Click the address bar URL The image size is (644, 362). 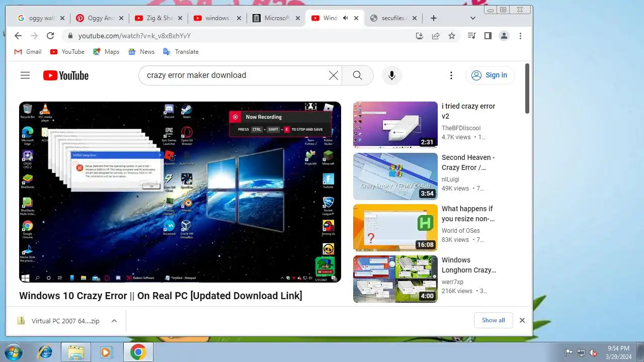click(134, 36)
